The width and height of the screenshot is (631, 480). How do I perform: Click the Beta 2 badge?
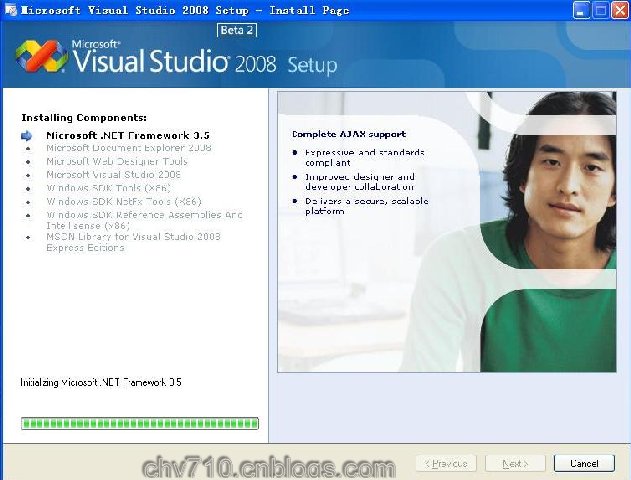[x=237, y=30]
